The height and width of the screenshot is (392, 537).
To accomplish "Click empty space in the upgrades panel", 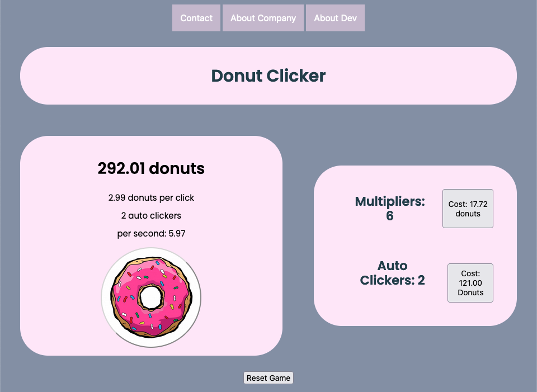I will (414, 240).
